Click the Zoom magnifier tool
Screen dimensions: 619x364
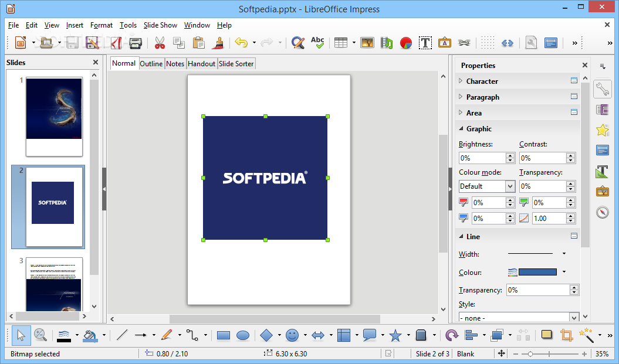pos(40,336)
